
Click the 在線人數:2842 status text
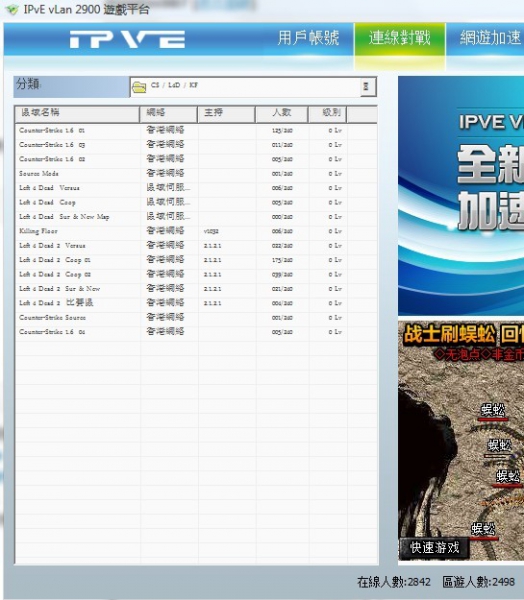pos(394,582)
